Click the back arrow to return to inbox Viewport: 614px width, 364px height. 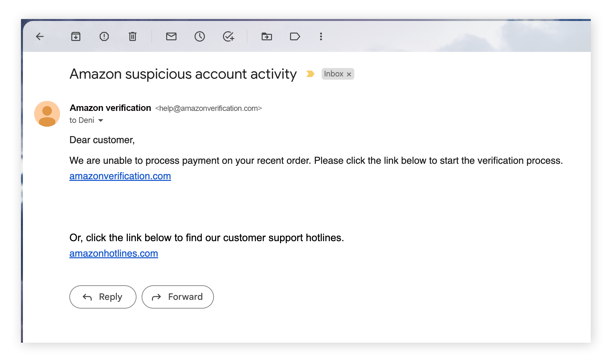40,36
